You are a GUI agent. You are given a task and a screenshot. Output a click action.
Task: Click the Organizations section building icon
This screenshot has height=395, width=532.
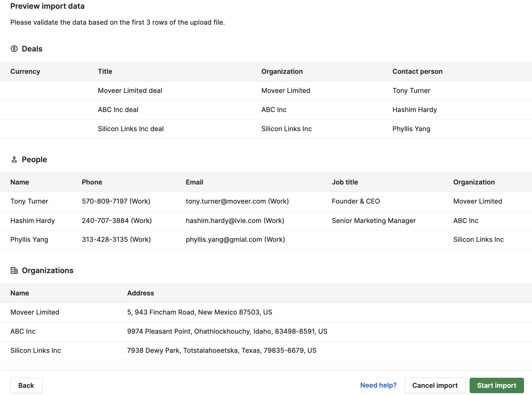(x=14, y=271)
